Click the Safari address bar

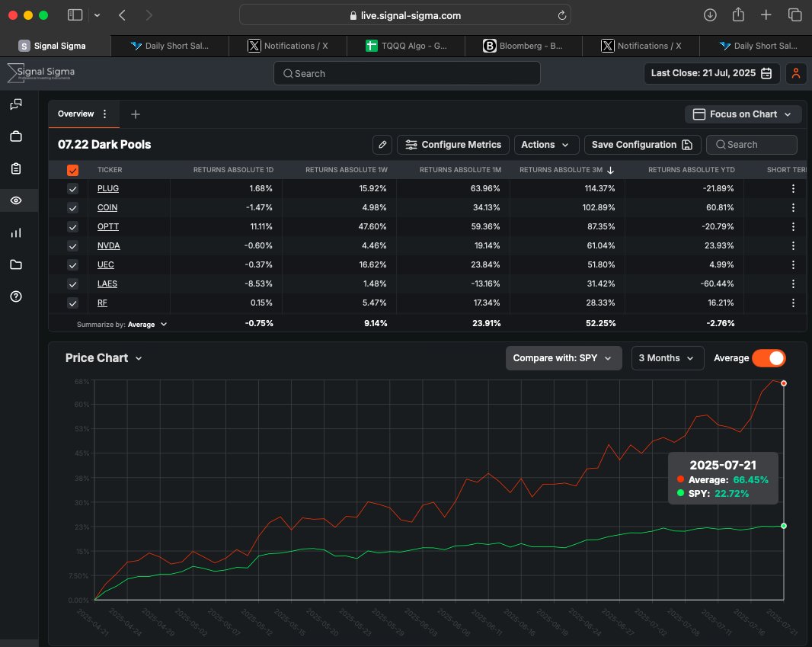(405, 15)
